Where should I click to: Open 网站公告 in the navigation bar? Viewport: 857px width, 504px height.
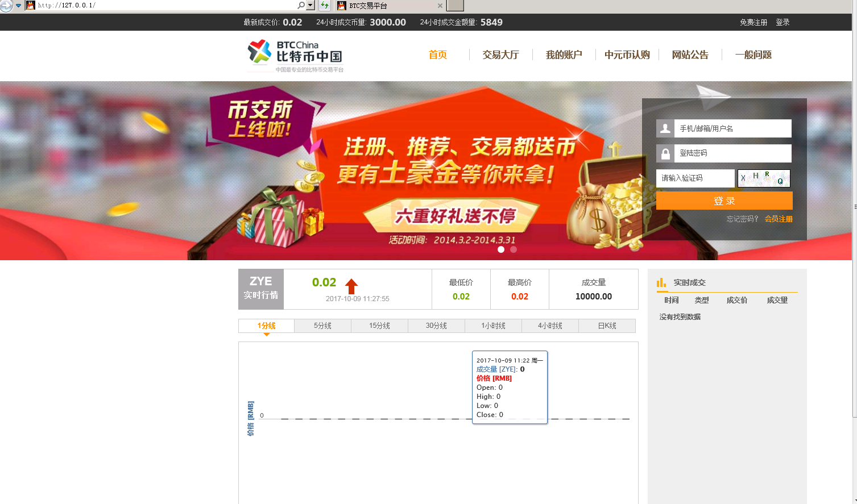tap(690, 55)
